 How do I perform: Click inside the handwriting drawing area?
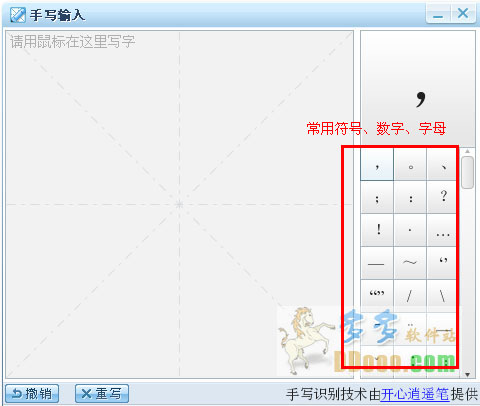(x=179, y=204)
